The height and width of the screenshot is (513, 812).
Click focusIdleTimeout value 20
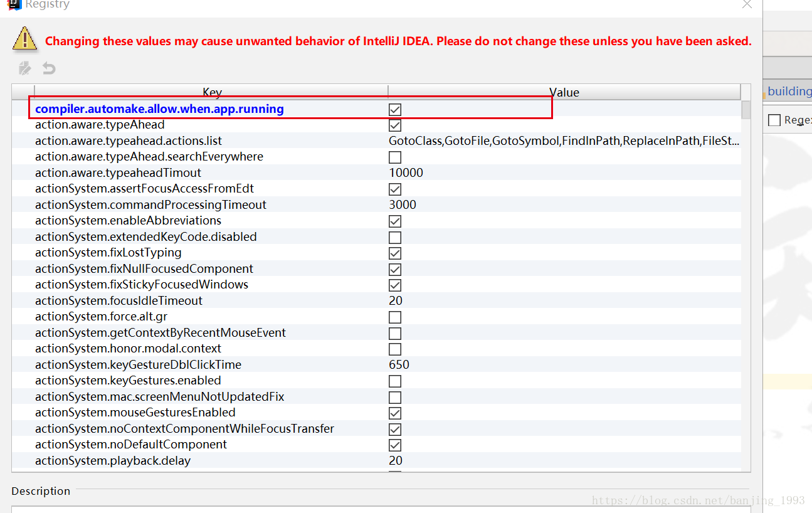[x=396, y=301]
